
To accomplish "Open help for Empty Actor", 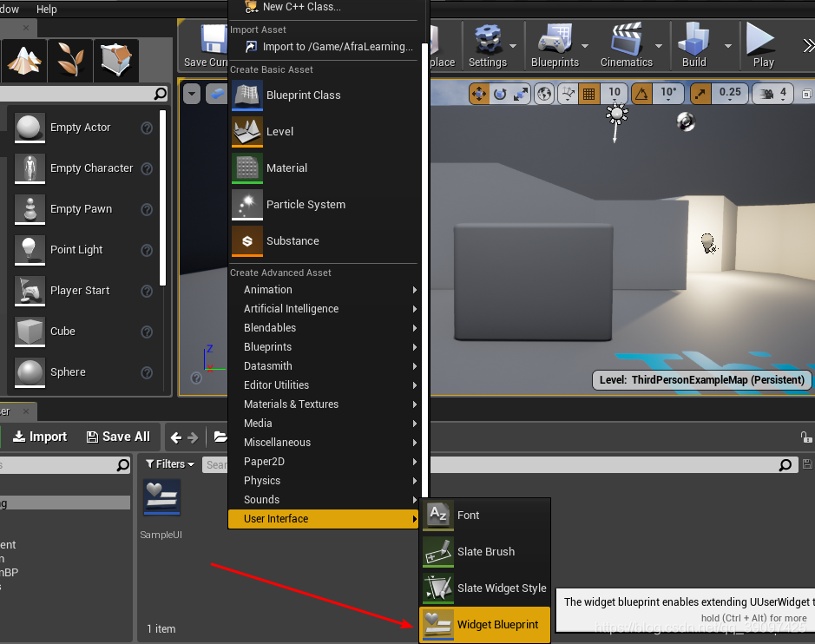I will pos(147,128).
